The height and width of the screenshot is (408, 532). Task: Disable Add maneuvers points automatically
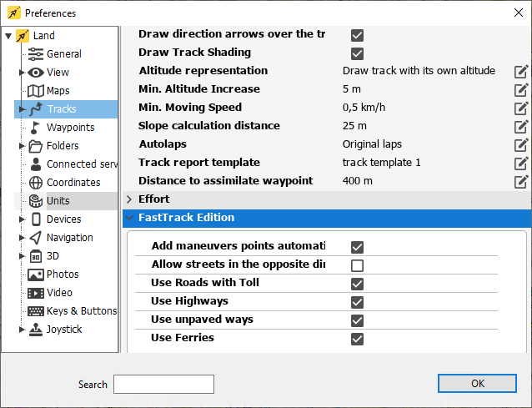click(357, 247)
